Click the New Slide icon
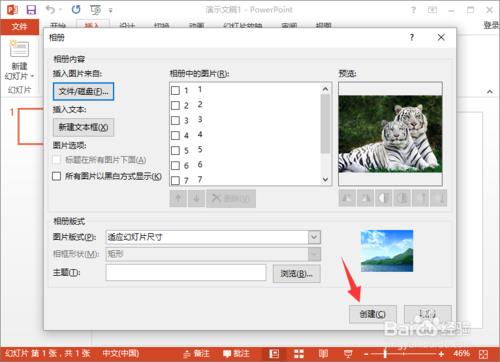 (x=19, y=49)
